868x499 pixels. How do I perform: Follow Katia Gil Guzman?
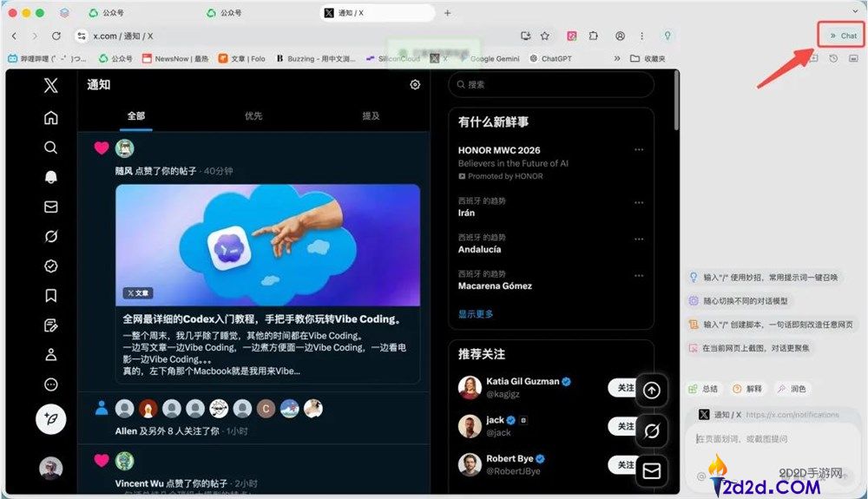[622, 388]
